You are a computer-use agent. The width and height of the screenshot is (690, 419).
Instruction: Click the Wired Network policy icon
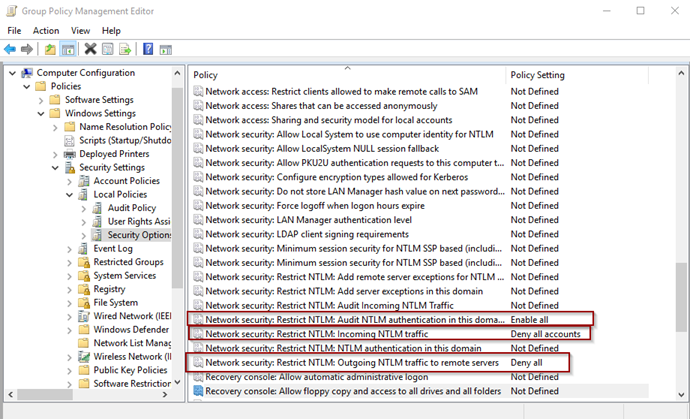click(x=84, y=316)
